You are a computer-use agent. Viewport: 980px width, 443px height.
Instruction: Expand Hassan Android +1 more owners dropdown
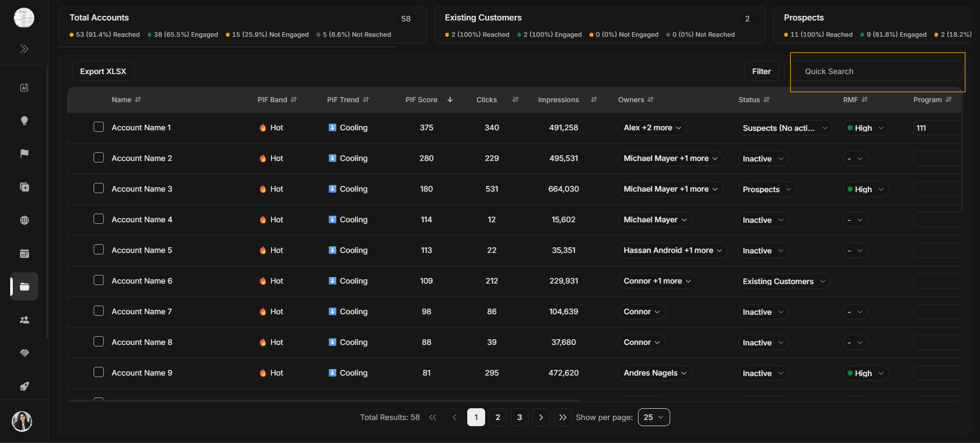(x=673, y=250)
